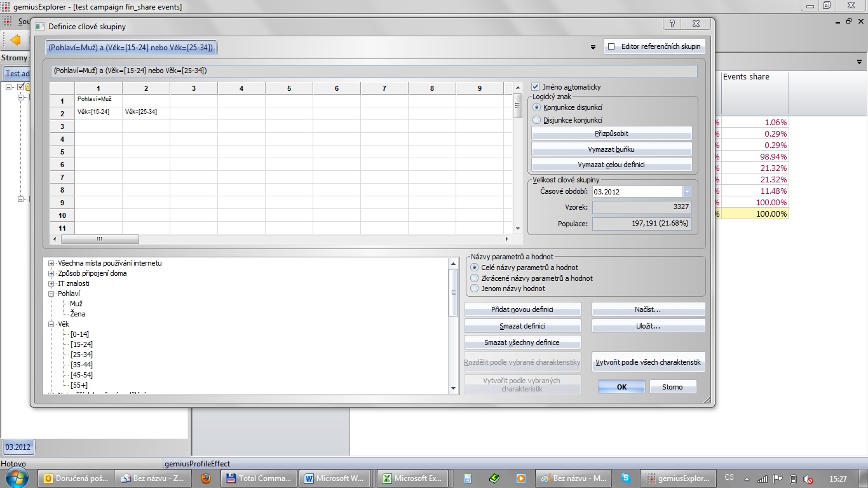The image size is (868, 488).
Task: Select Celé názvy parametrů a hodnot option
Action: 474,268
